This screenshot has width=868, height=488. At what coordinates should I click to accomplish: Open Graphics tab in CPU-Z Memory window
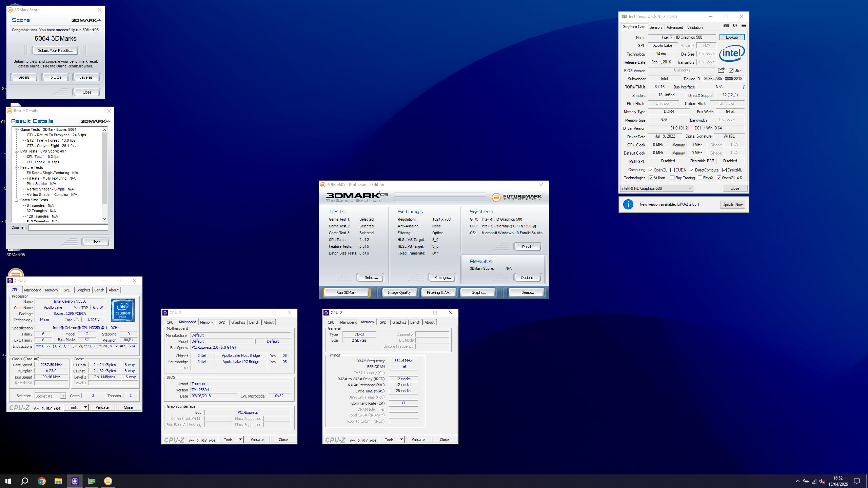click(x=399, y=322)
